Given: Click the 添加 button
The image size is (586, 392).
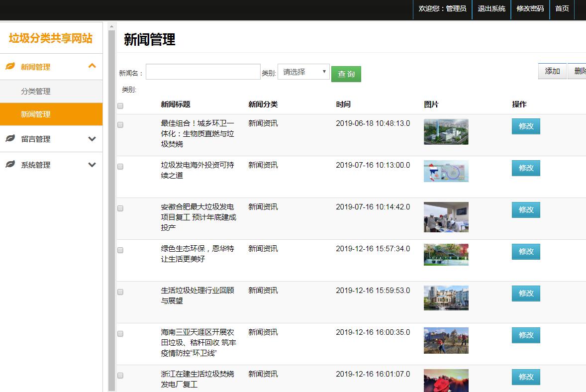Looking at the screenshot, I should pyautogui.click(x=552, y=71).
